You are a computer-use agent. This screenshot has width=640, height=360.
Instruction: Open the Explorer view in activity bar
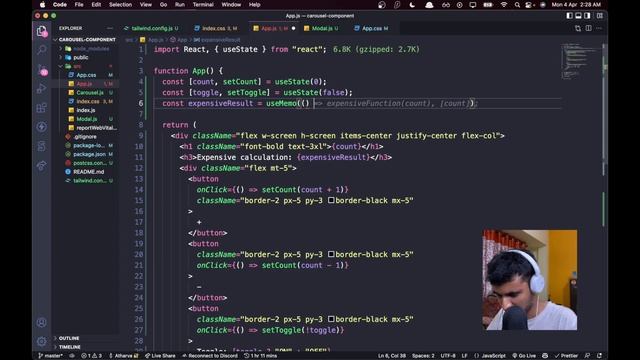click(42, 31)
